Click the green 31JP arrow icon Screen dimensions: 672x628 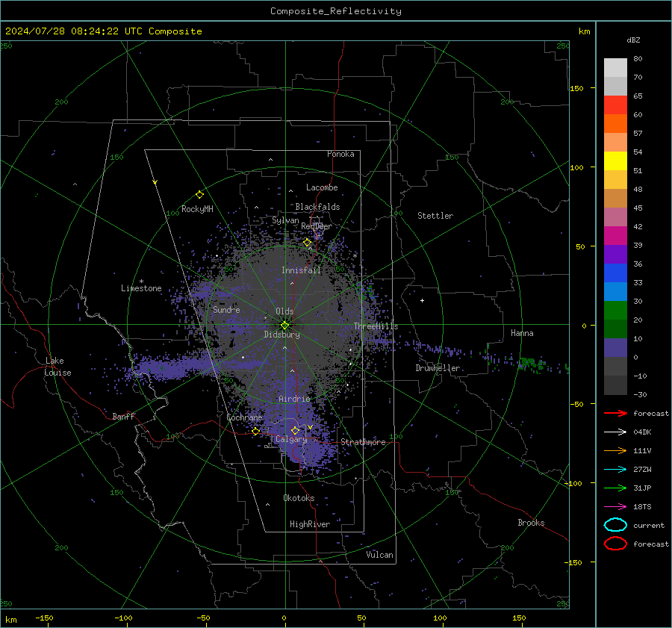tap(615, 488)
